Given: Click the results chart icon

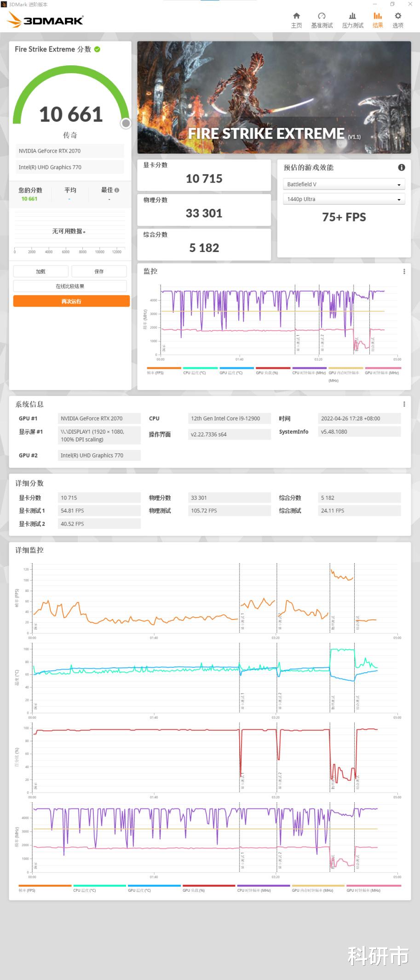Looking at the screenshot, I should pyautogui.click(x=378, y=16).
